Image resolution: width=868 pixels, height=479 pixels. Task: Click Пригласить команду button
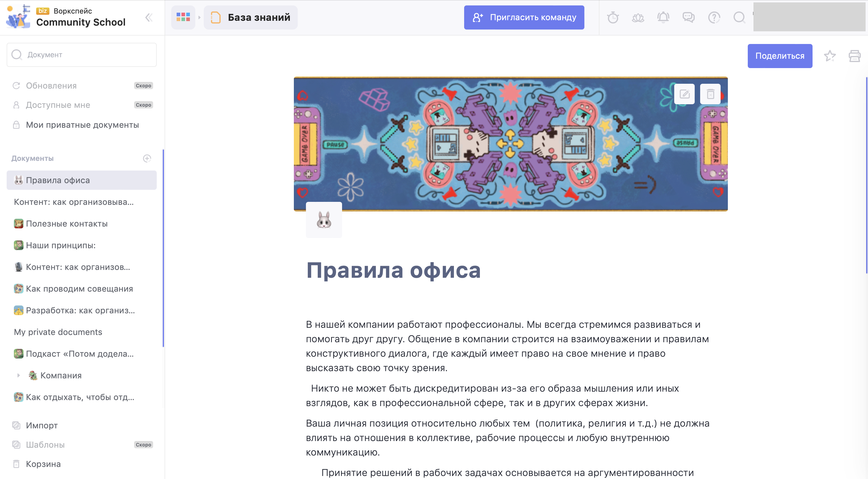point(524,17)
